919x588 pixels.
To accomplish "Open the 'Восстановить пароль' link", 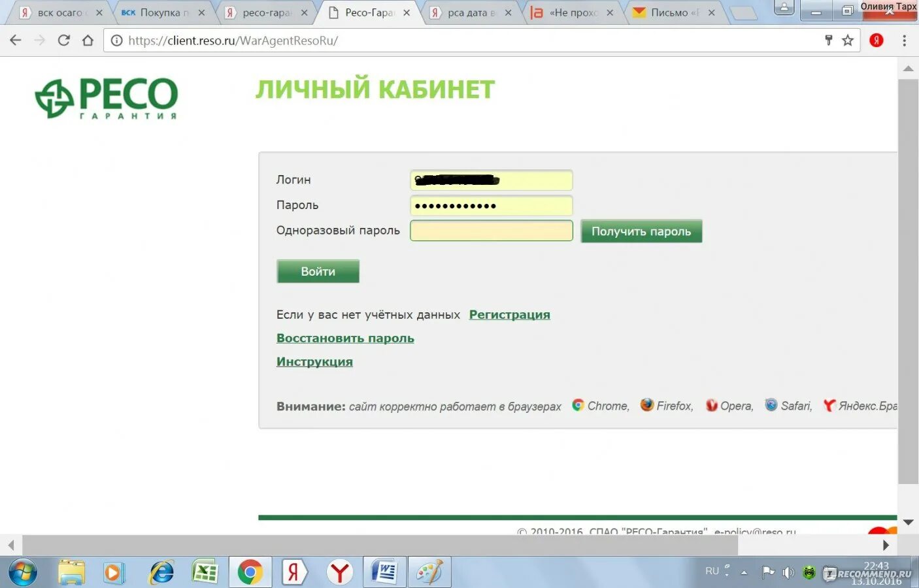I will [345, 338].
